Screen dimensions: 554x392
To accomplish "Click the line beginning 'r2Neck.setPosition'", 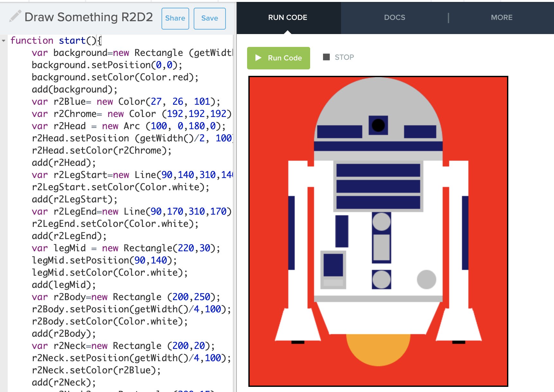I will tap(132, 358).
